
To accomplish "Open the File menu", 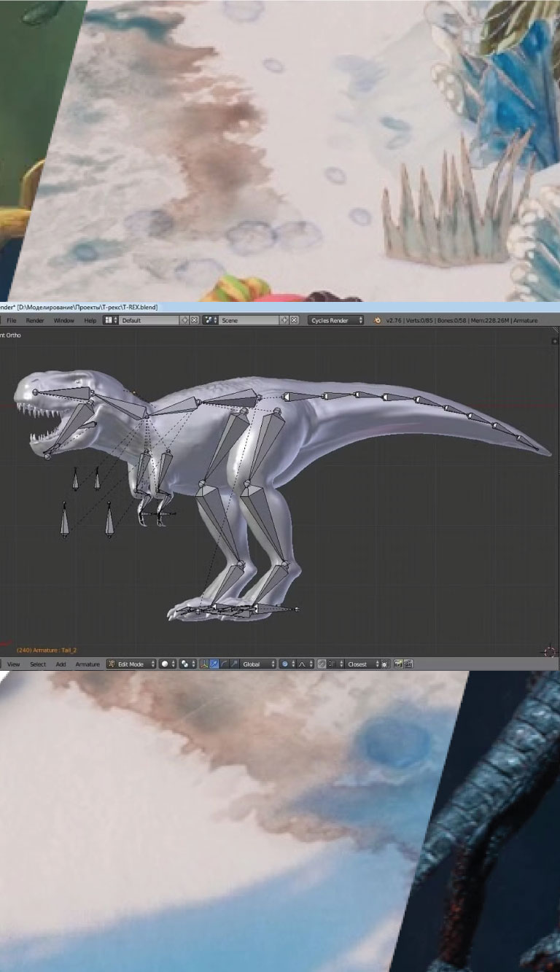I will (x=12, y=320).
